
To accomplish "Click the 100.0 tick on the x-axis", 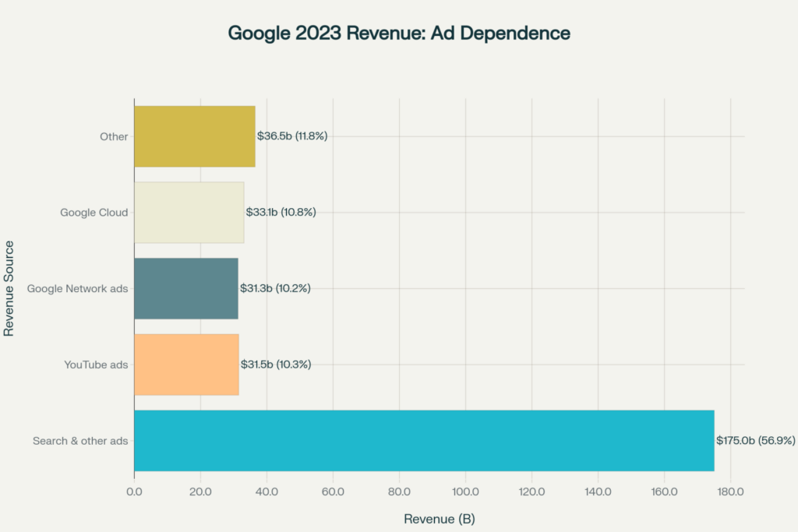I will click(x=465, y=491).
